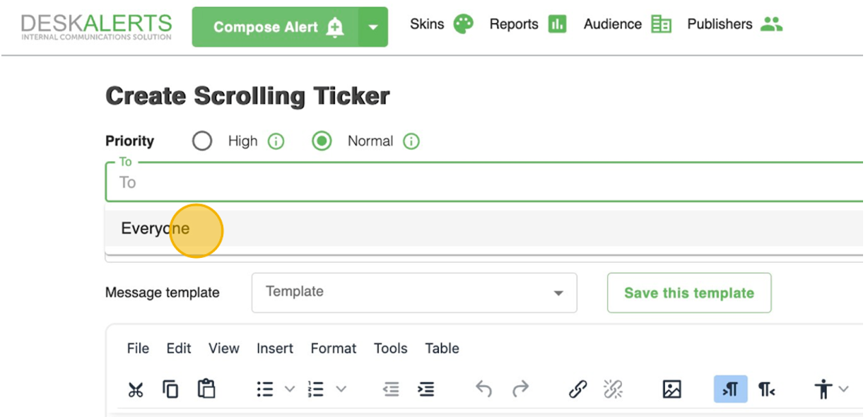
Task: Choose Everyone from recipient suggestions
Action: click(156, 228)
